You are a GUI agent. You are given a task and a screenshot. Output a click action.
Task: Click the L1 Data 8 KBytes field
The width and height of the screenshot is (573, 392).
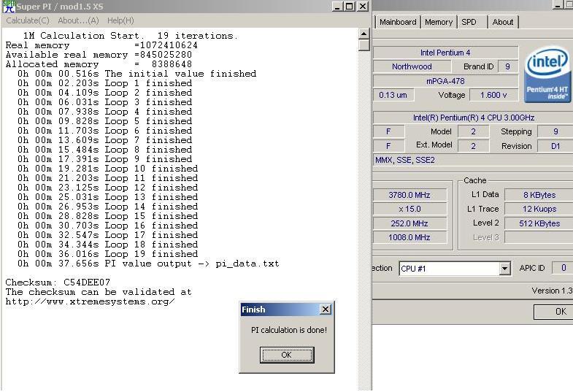pyautogui.click(x=539, y=195)
